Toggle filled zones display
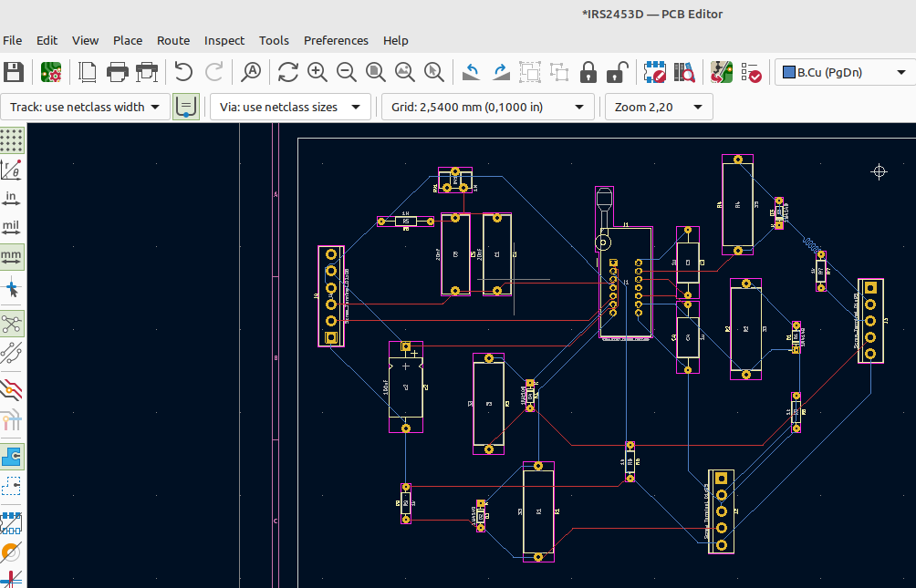916x588 pixels. [x=12, y=457]
